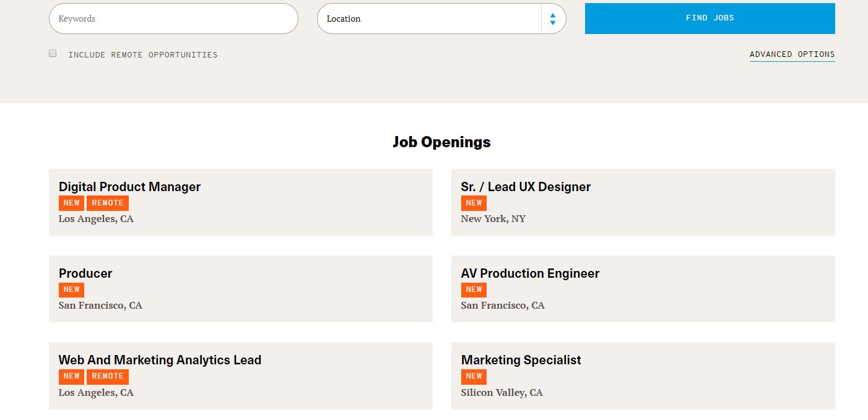This screenshot has width=868, height=420.
Task: Click NEW badge on Producer card
Action: click(x=72, y=289)
